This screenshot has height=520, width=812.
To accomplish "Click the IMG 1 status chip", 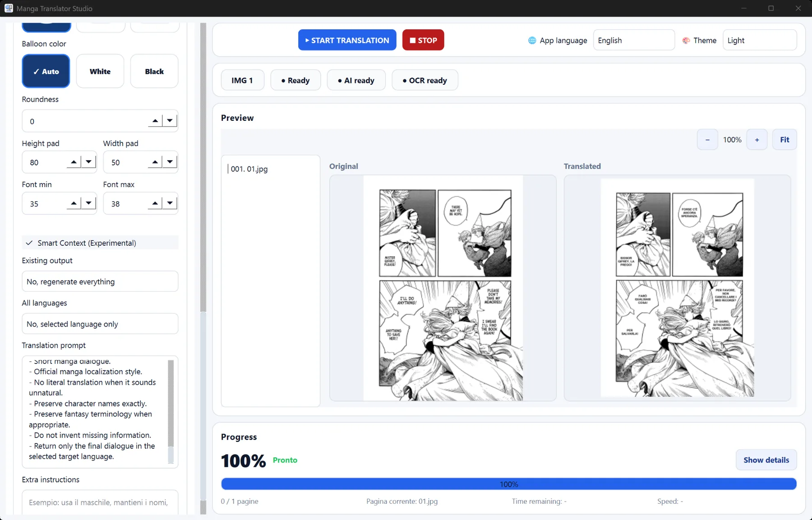I will tap(242, 80).
